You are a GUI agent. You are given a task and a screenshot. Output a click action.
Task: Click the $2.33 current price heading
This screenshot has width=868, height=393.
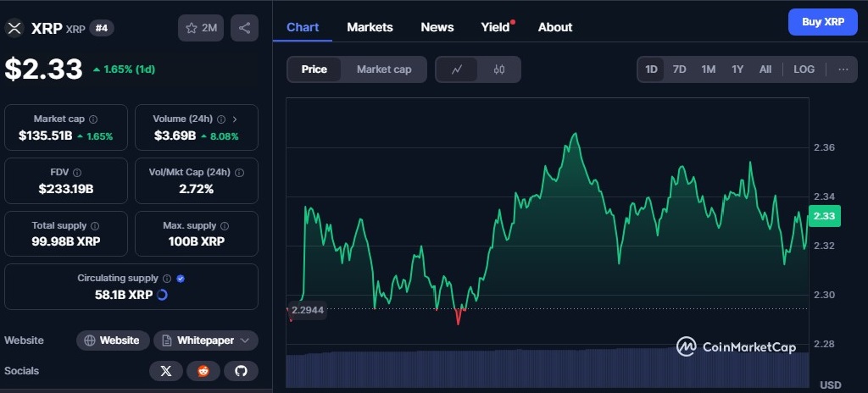pos(44,69)
